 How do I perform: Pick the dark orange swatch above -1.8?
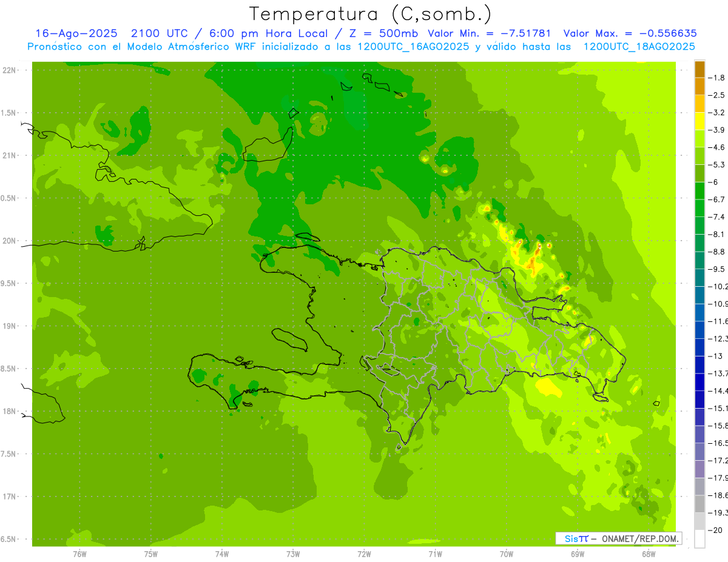click(699, 69)
